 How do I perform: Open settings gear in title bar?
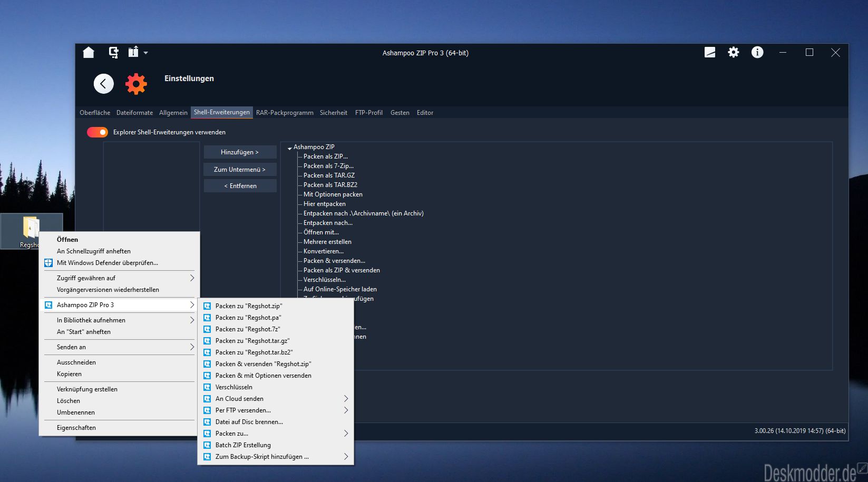734,52
